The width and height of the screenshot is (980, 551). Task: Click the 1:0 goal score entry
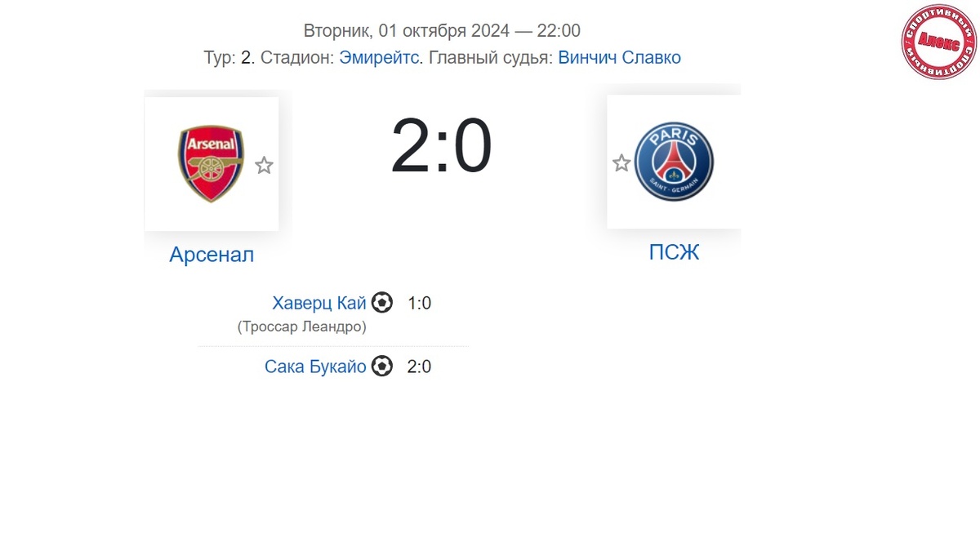[419, 304]
